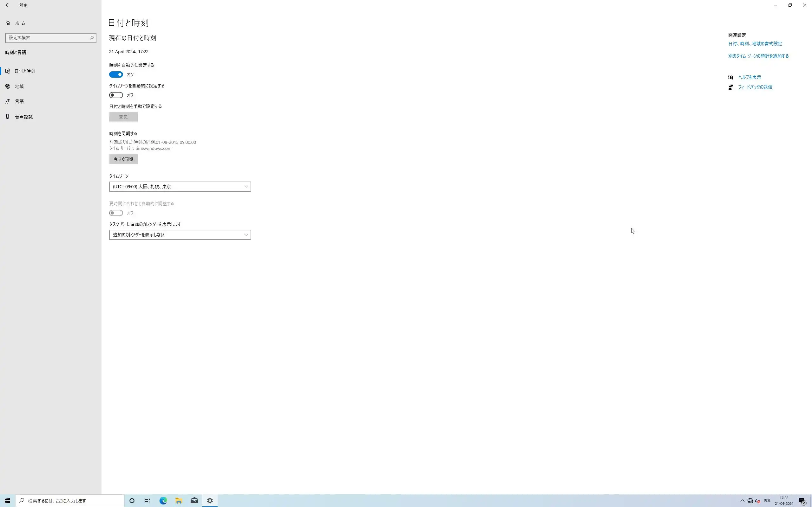Expand 追加のカレンダーを表示しない dropdown
The height and width of the screenshot is (507, 812).
[x=180, y=235]
